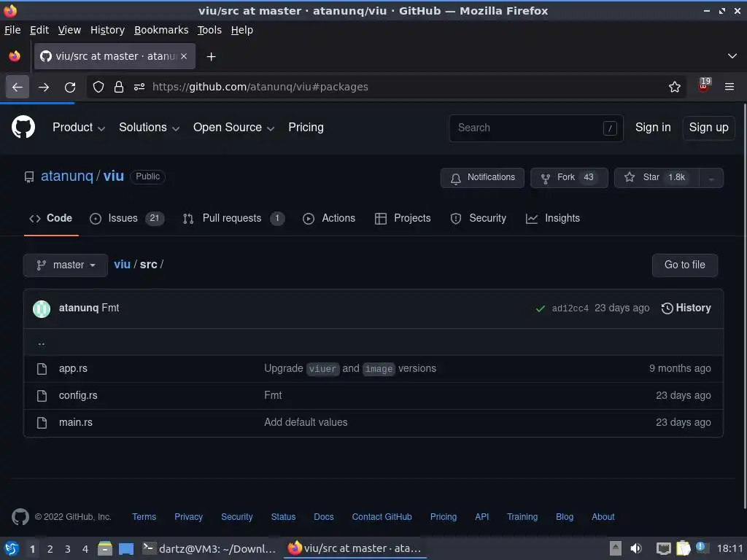Click the Sign up button
Image resolution: width=747 pixels, height=560 pixels.
[708, 128]
